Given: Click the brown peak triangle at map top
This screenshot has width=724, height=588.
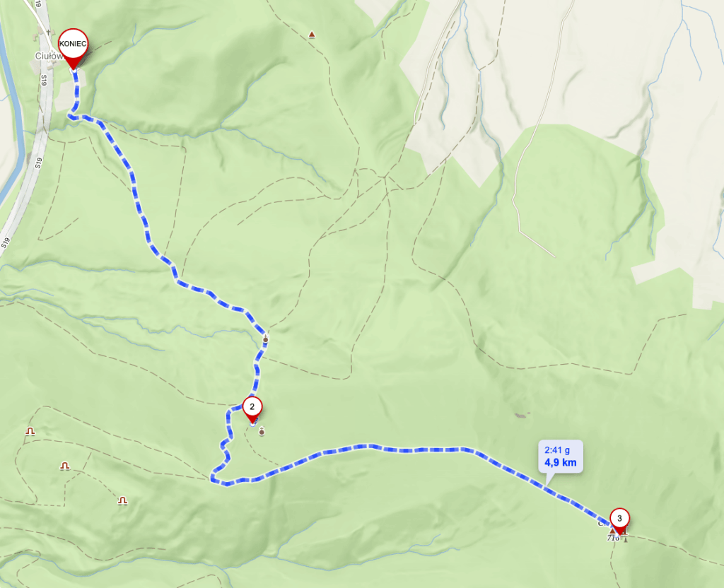Looking at the screenshot, I should pos(312,35).
